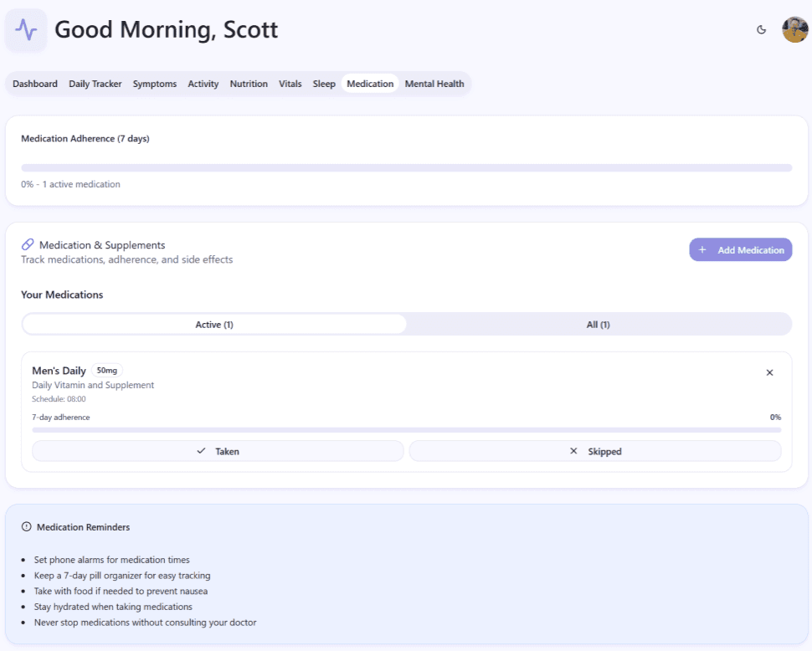View the Vitals tab

(290, 84)
